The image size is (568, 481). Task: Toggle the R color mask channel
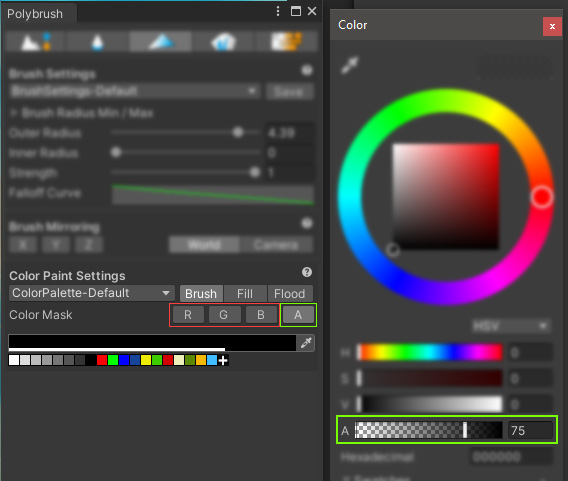(x=188, y=315)
